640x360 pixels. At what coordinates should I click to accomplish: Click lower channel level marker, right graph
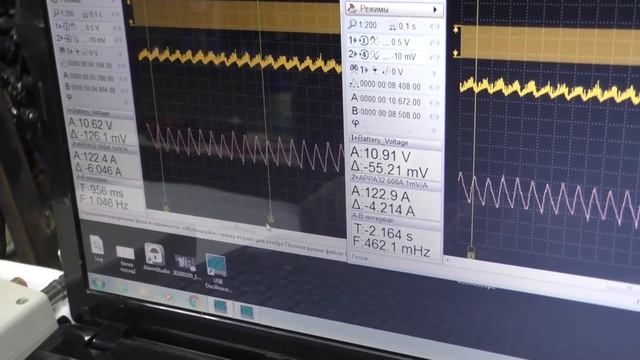tap(456, 53)
